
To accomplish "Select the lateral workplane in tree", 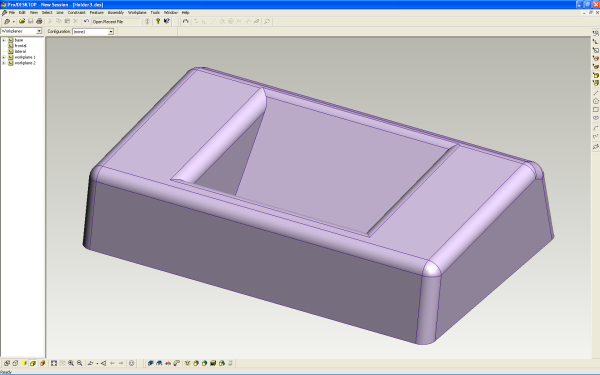I will pyautogui.click(x=20, y=51).
